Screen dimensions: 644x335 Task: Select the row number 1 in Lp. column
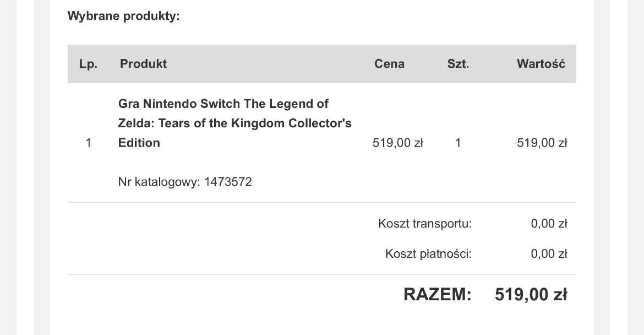point(88,143)
